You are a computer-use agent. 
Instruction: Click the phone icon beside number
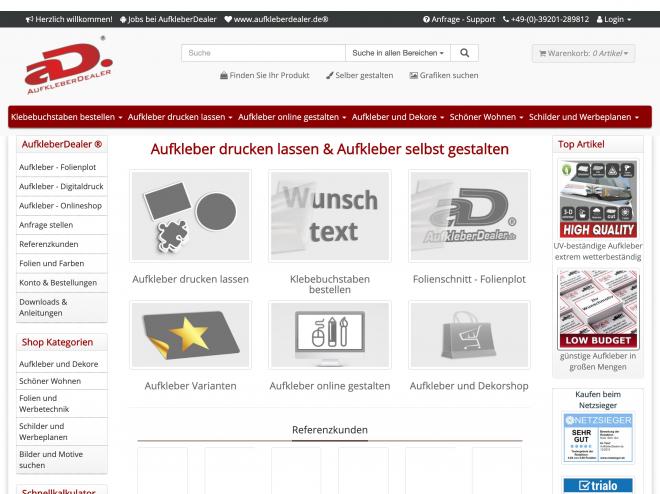coord(506,19)
